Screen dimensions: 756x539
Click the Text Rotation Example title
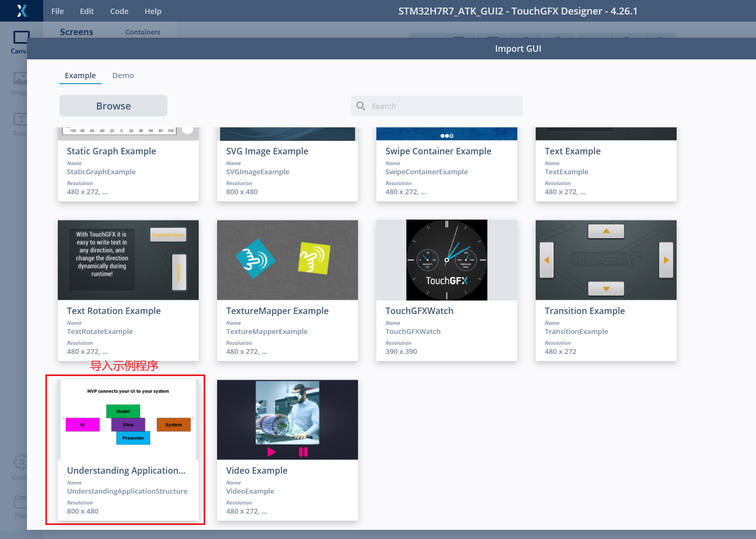[x=114, y=311]
